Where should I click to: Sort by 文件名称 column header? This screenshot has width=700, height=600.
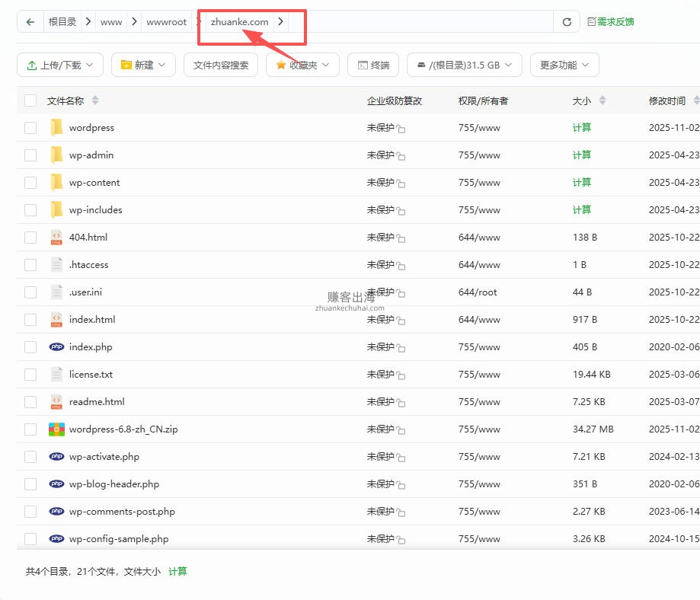pyautogui.click(x=66, y=101)
